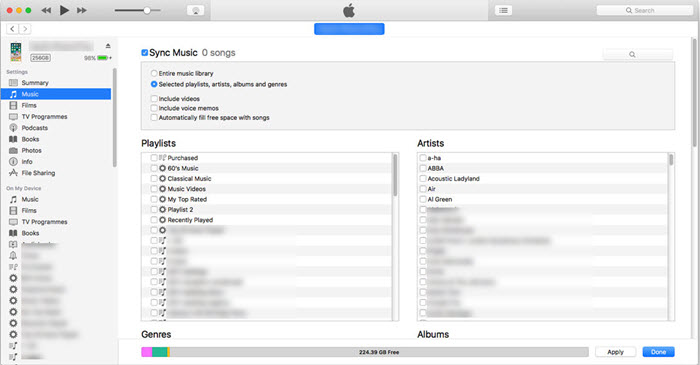Check the Recently Played playlist
The height and width of the screenshot is (365, 700).
coord(154,220)
